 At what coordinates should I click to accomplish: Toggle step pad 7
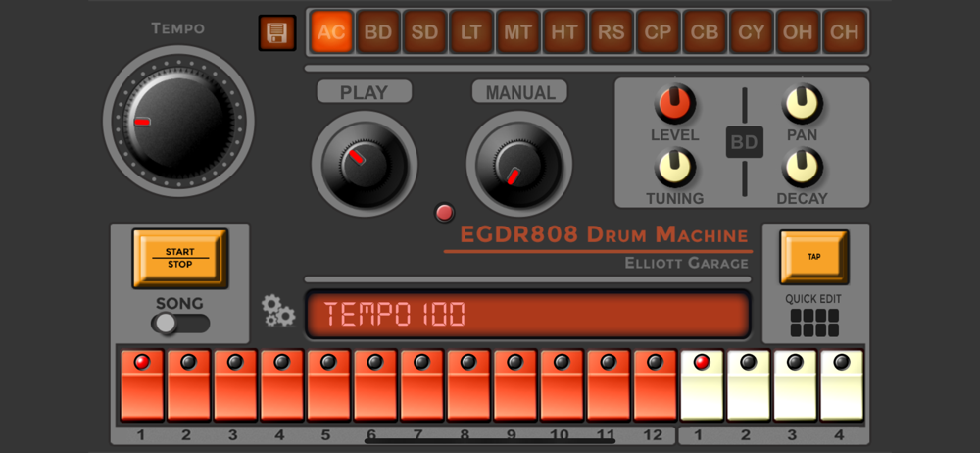point(421,385)
